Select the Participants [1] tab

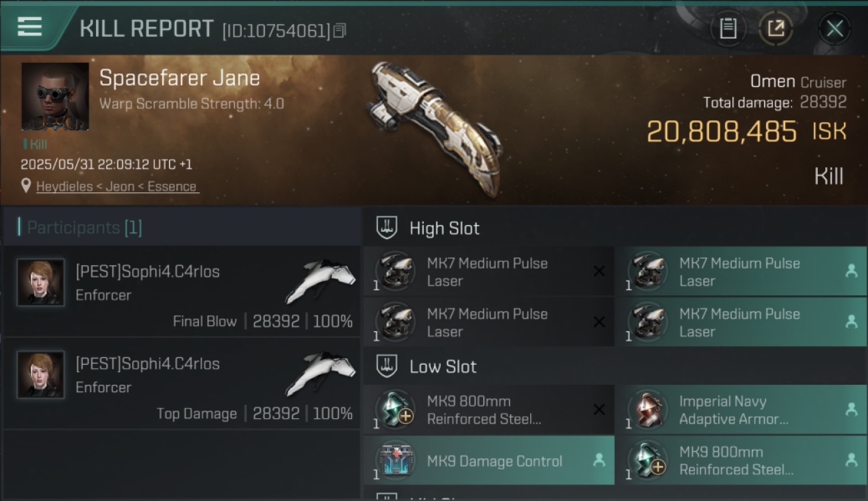80,227
